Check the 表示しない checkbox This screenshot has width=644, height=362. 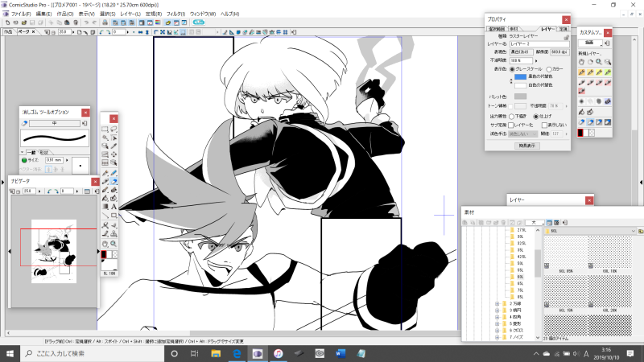click(544, 125)
